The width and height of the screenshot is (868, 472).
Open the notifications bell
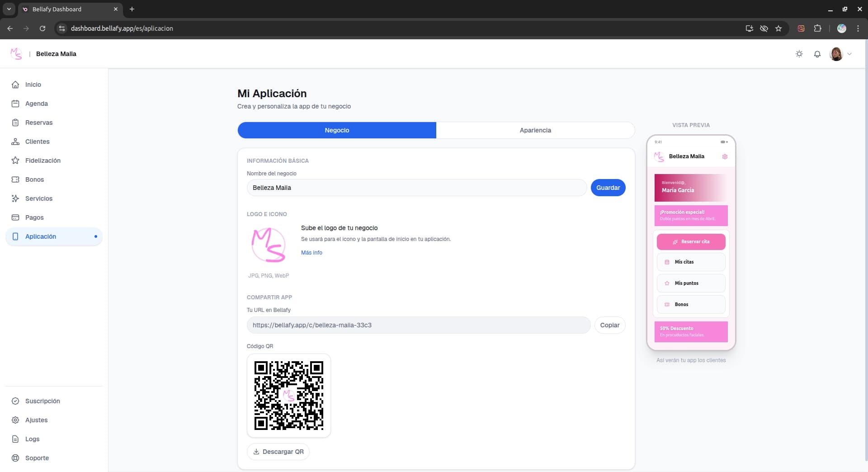pos(817,54)
